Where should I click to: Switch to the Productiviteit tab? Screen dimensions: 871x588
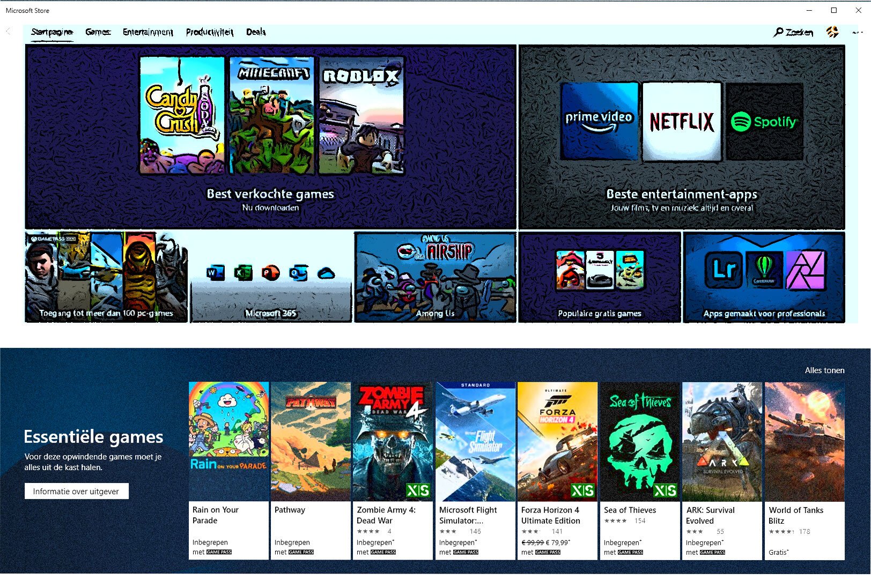pyautogui.click(x=209, y=32)
